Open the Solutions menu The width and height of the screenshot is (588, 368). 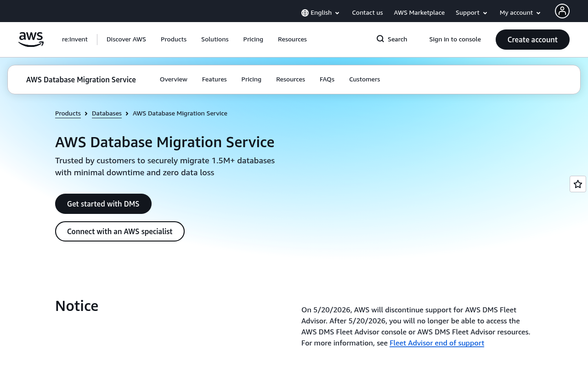(x=215, y=40)
